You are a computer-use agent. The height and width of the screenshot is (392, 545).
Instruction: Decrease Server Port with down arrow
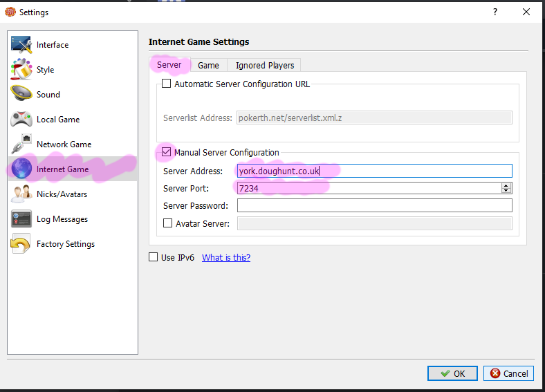[x=506, y=191]
